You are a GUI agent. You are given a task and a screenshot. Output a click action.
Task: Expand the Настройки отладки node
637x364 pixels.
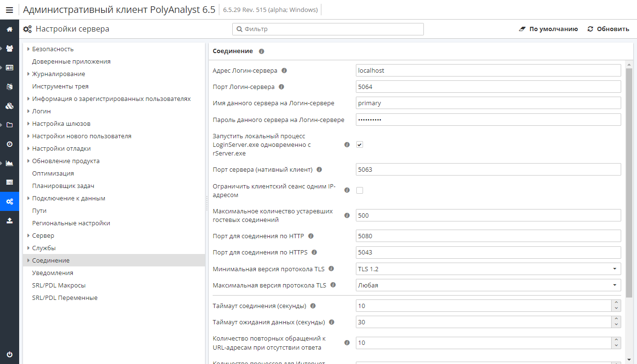pos(28,148)
